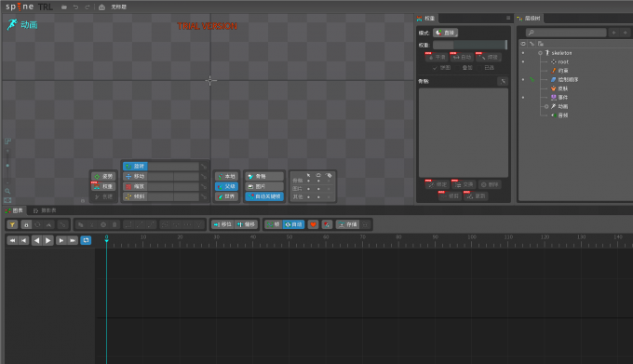Open the 权重 weights panel tab
The width and height of the screenshot is (633, 364).
[426, 19]
